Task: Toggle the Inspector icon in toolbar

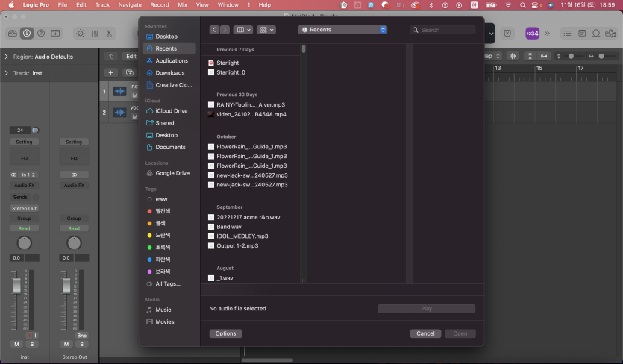Action: coord(27,34)
